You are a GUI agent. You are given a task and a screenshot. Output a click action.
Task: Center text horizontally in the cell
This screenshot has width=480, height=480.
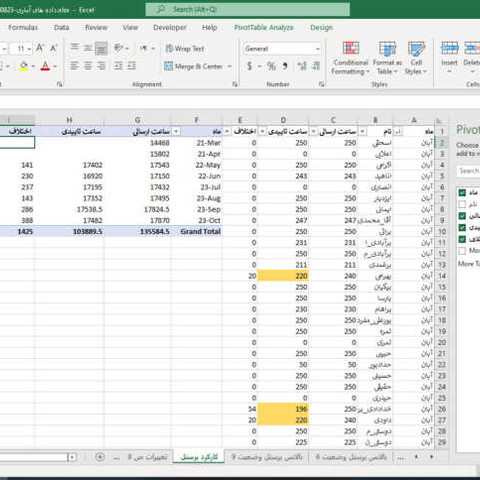point(88,66)
